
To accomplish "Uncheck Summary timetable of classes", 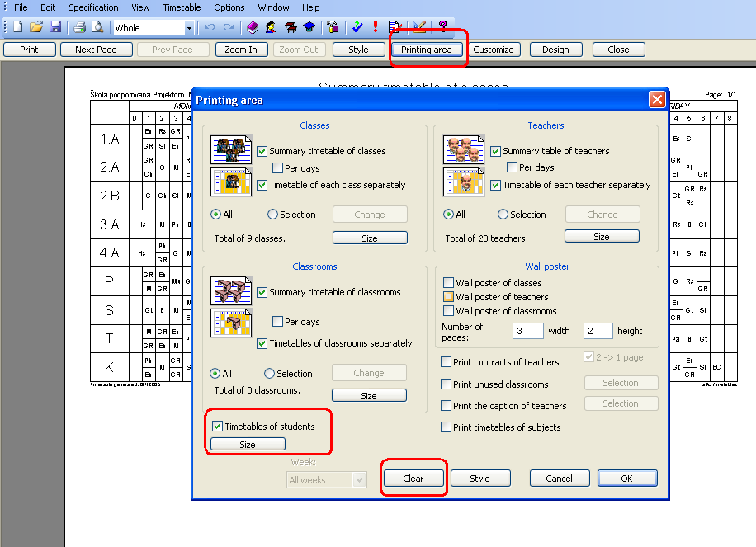I will [x=262, y=152].
